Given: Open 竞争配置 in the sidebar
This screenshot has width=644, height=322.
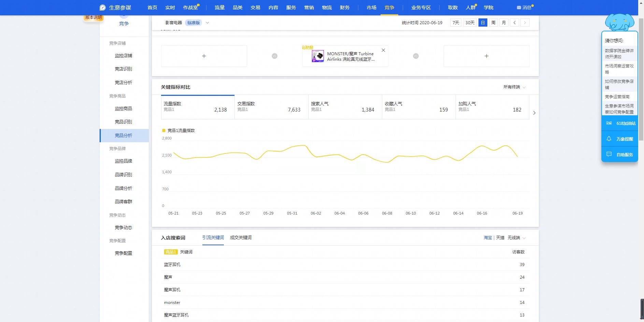Looking at the screenshot, I should point(123,253).
